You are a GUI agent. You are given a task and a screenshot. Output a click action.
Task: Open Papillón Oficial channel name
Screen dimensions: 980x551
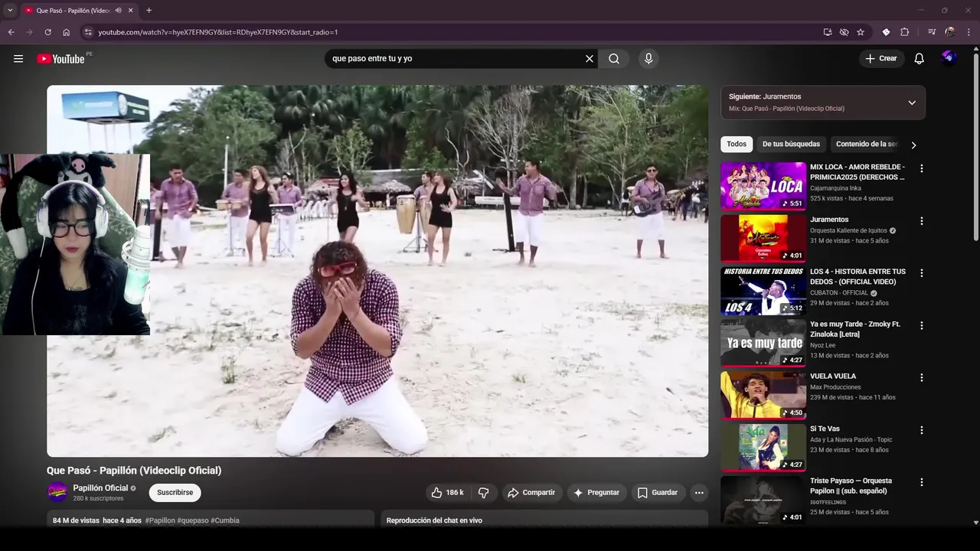[100, 488]
